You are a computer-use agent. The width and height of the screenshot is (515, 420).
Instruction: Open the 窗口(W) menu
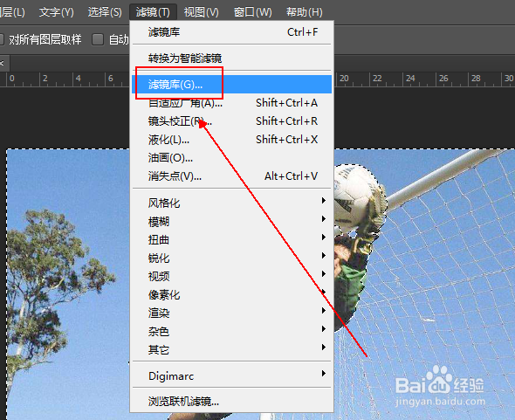click(252, 12)
